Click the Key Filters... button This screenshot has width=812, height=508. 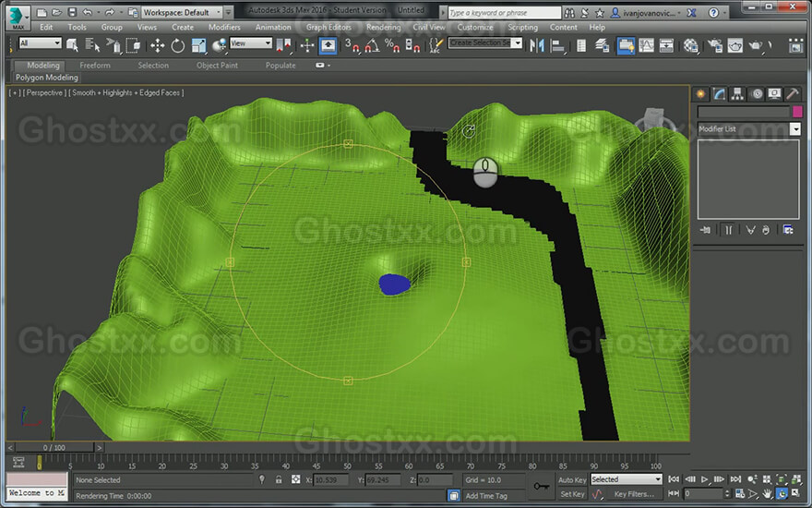(633, 494)
